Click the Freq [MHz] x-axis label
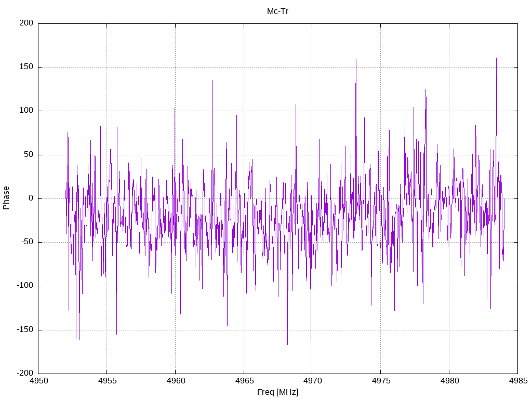This screenshot has width=532, height=399. point(277,392)
